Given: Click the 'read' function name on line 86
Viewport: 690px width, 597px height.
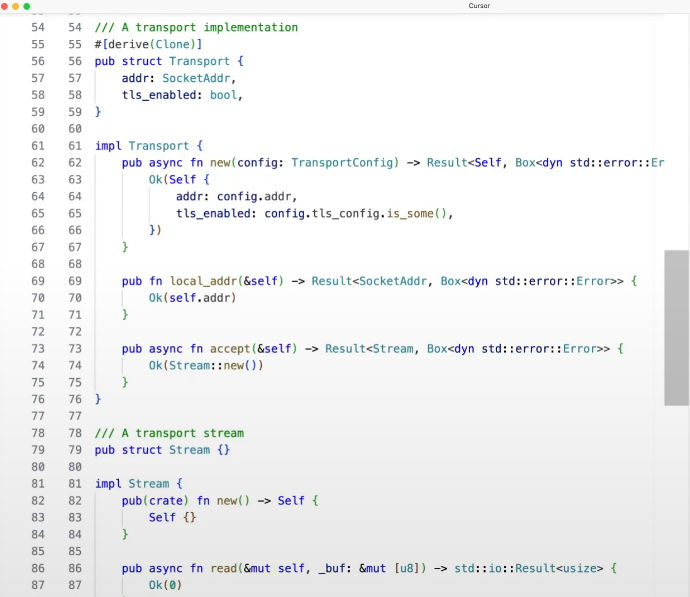Looking at the screenshot, I should point(224,568).
